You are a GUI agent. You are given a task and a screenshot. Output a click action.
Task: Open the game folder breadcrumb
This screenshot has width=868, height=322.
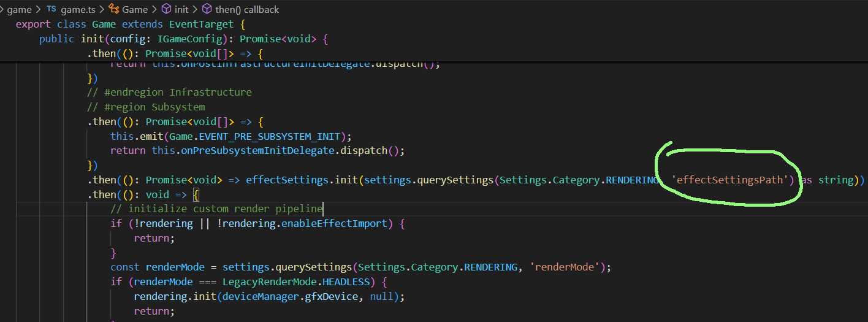pyautogui.click(x=19, y=9)
